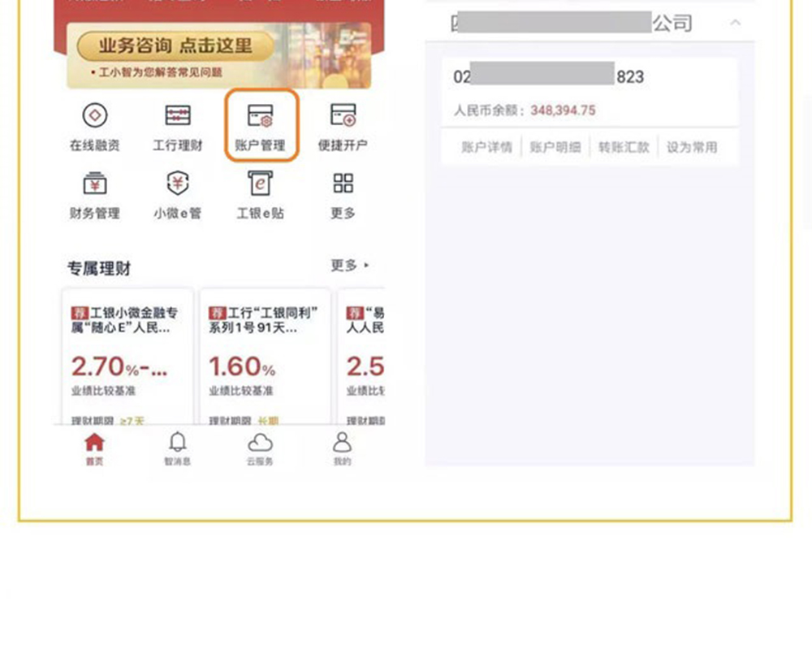Open 账户明细 account transactions
This screenshot has width=812, height=645.
pyautogui.click(x=555, y=147)
